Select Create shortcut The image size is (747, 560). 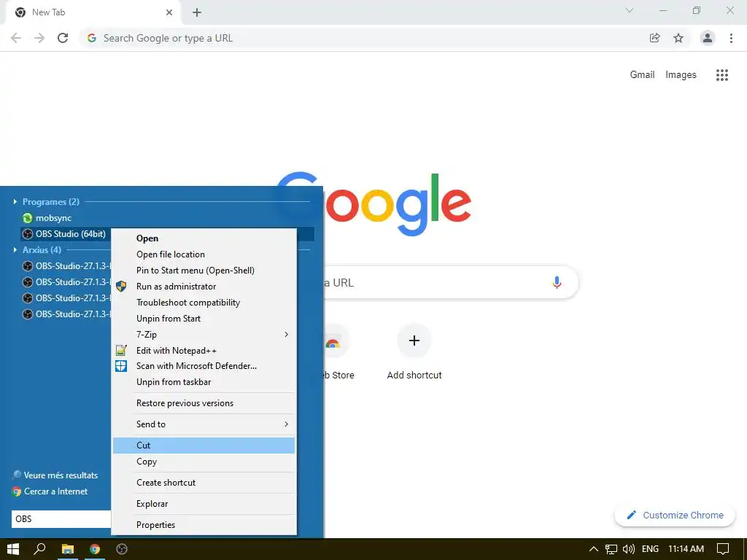pyautogui.click(x=204, y=483)
